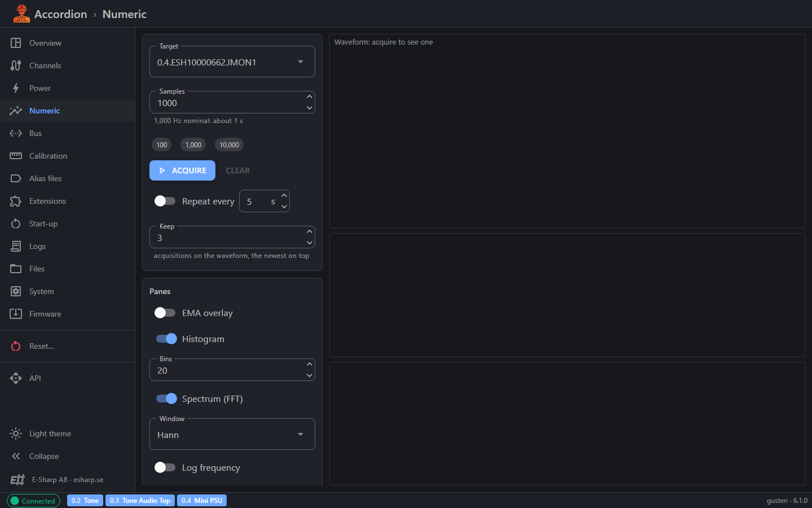This screenshot has height=508, width=812.
Task: Click the CLEAR button
Action: tap(238, 170)
